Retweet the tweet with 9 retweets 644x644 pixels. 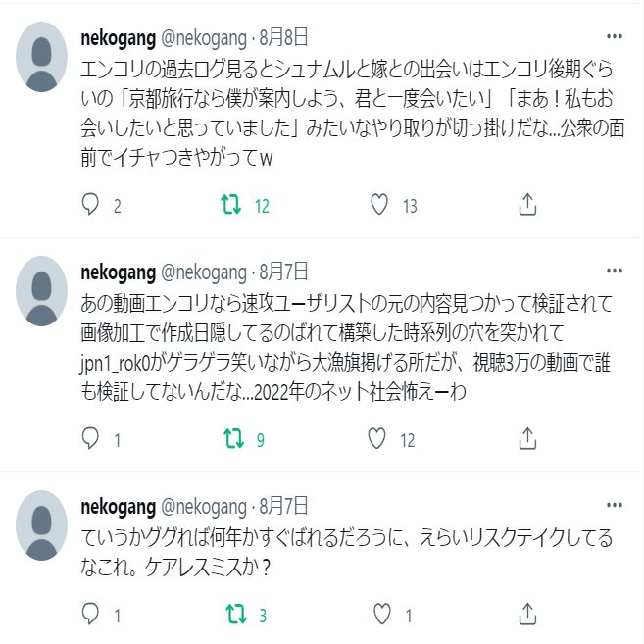(231, 439)
